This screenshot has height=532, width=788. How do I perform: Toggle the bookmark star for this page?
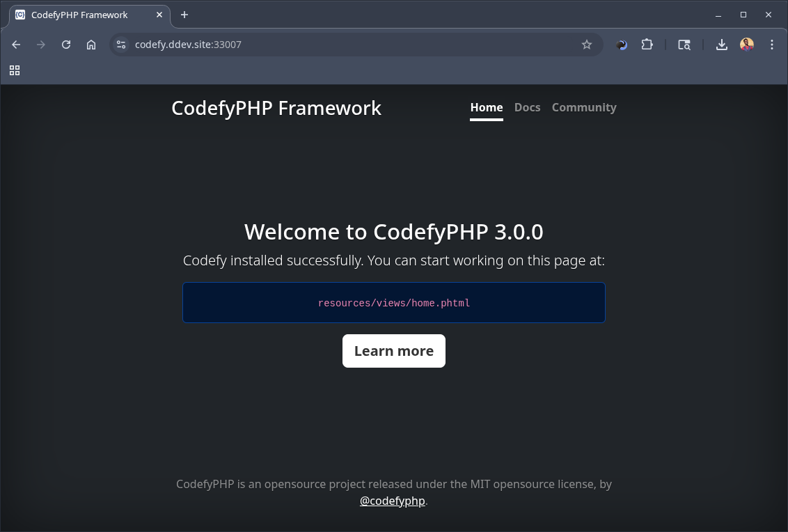click(x=586, y=44)
